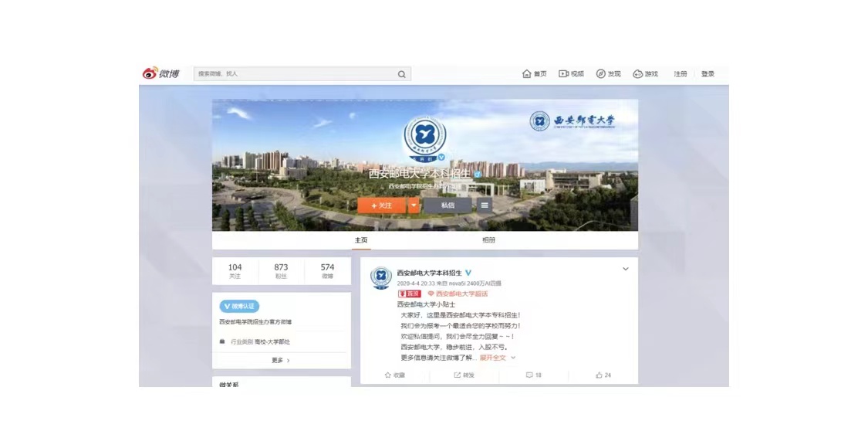Click 登录 login link

(708, 73)
